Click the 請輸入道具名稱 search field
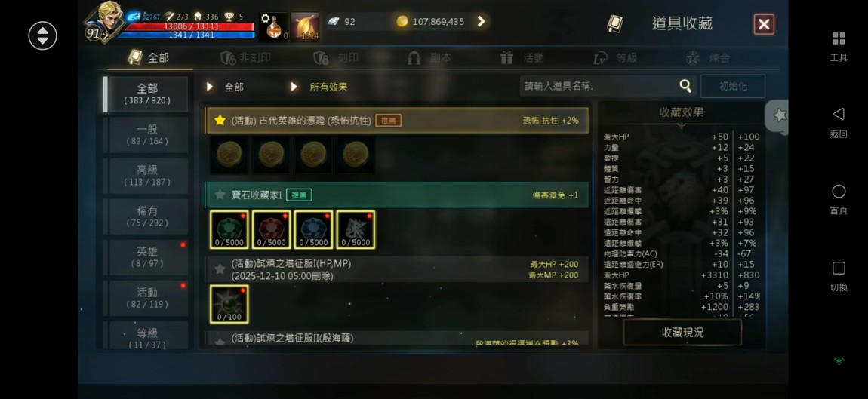This screenshot has width=868, height=399. [x=599, y=86]
